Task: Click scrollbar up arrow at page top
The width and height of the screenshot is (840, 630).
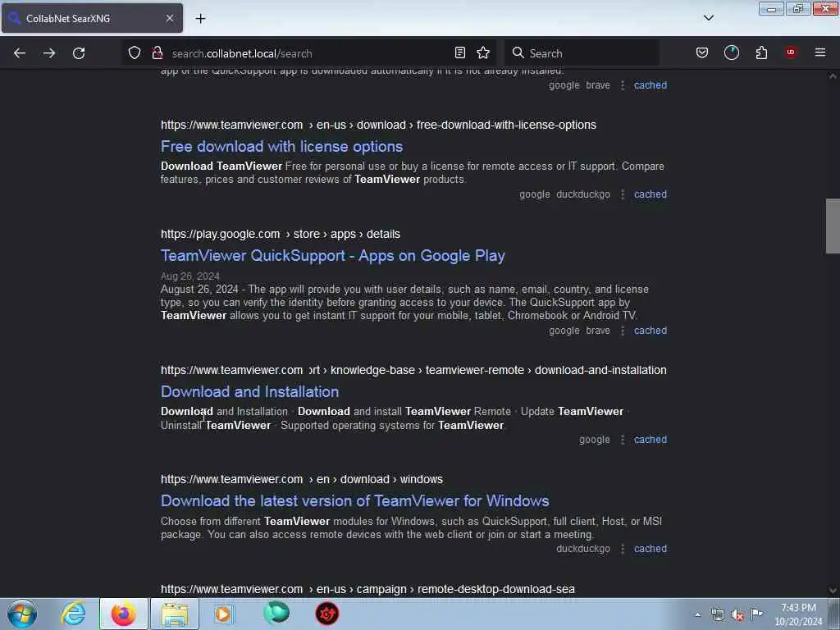Action: click(833, 76)
